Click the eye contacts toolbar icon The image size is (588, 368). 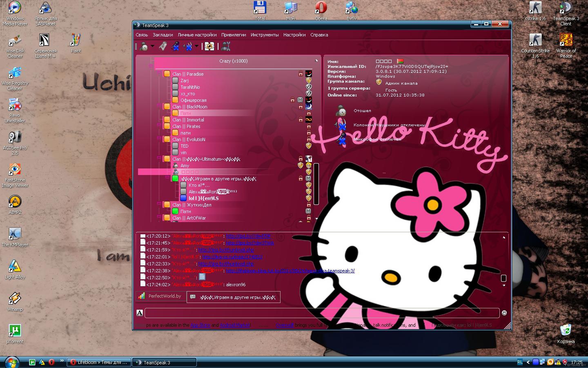click(209, 47)
